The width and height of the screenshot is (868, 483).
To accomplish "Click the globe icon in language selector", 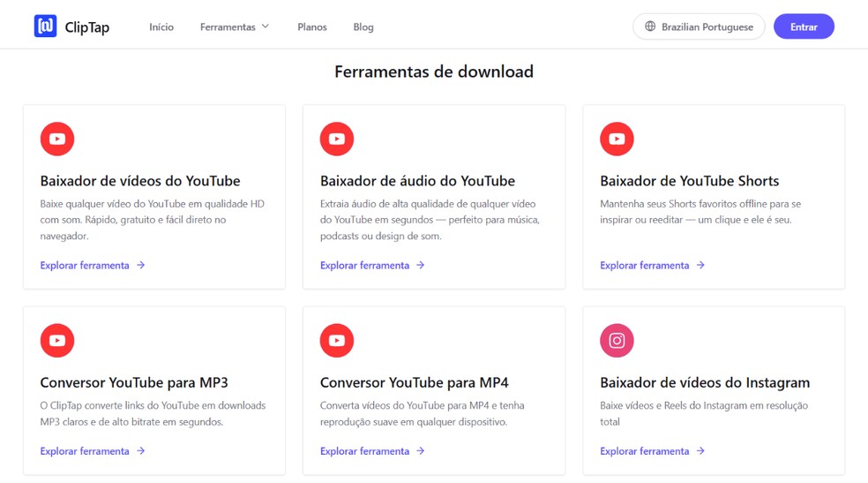I will coord(650,26).
